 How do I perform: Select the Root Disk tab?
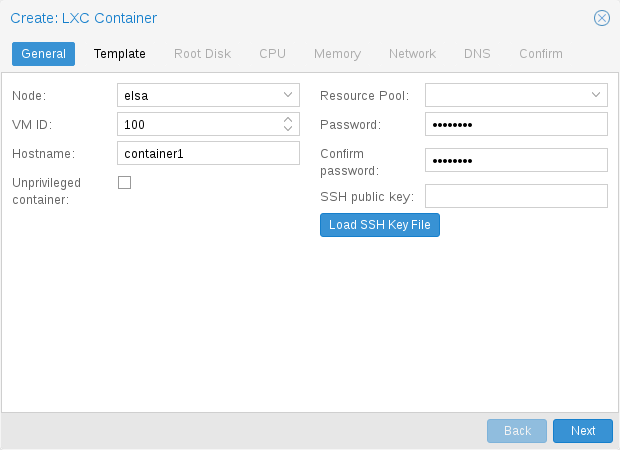point(202,54)
